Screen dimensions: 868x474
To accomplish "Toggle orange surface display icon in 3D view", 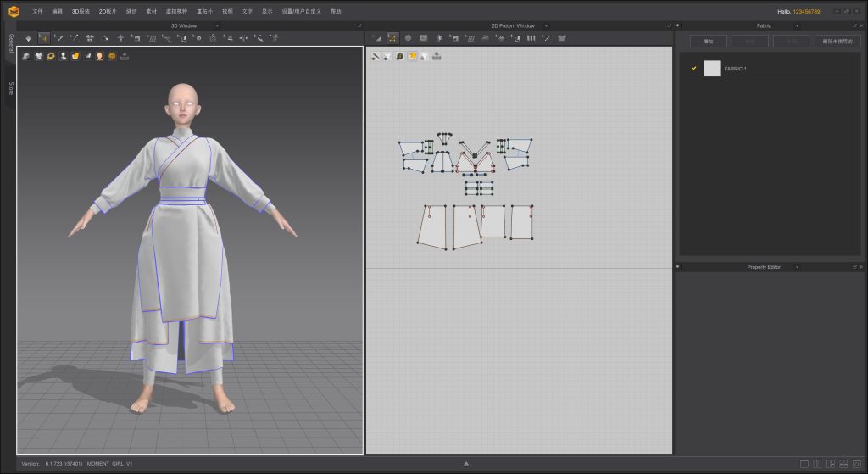I will tap(75, 56).
